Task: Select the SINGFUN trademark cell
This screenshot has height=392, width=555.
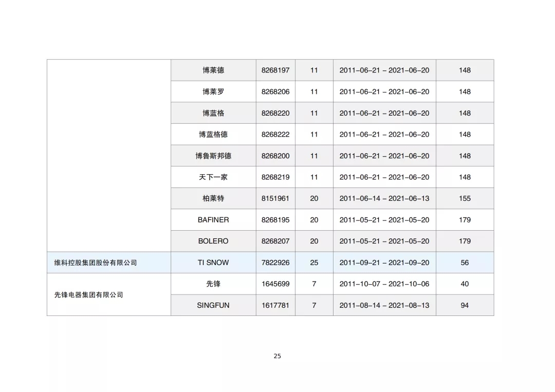Action: [213, 305]
